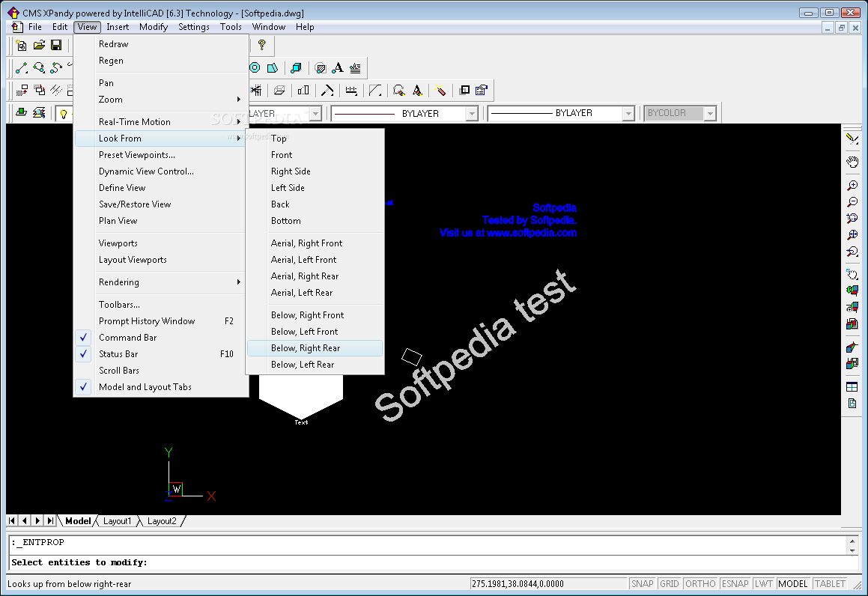Image resolution: width=868 pixels, height=596 pixels.
Task: Toggle Model and Layout Tabs visibility
Action: (160, 387)
